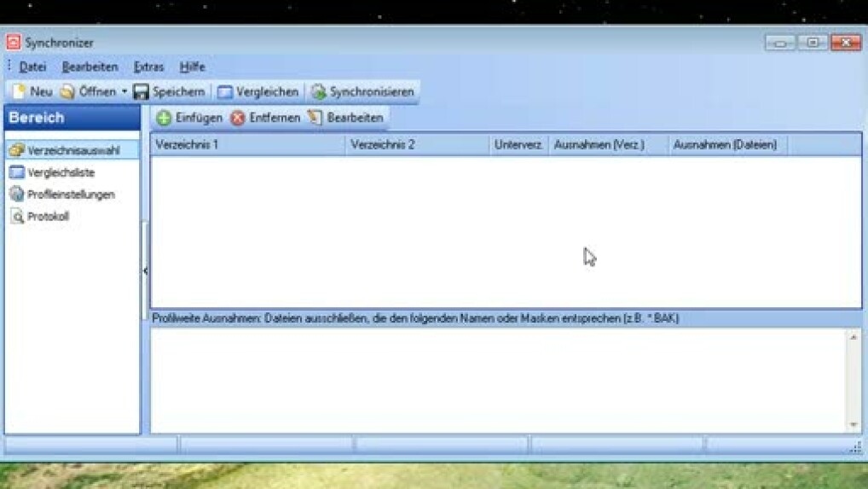Open a profile with the Öffnen icon

pyautogui.click(x=67, y=91)
